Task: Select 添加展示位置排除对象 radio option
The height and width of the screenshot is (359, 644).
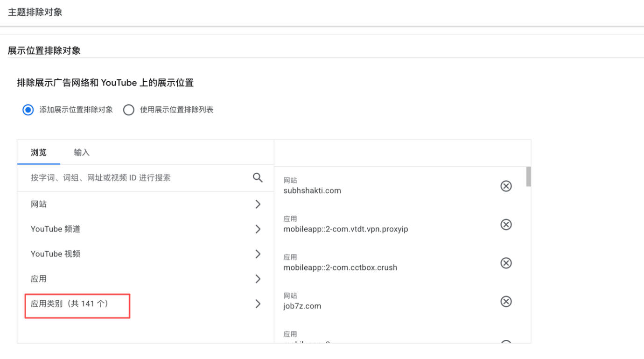Action: click(x=28, y=110)
